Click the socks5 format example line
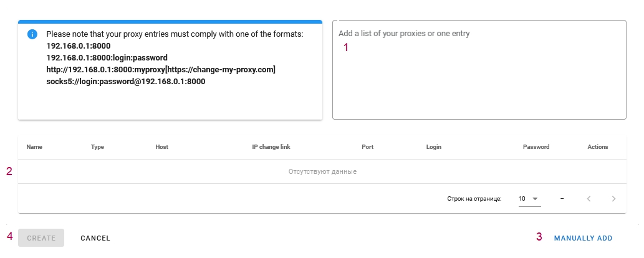Image resolution: width=644 pixels, height=258 pixels. click(126, 82)
